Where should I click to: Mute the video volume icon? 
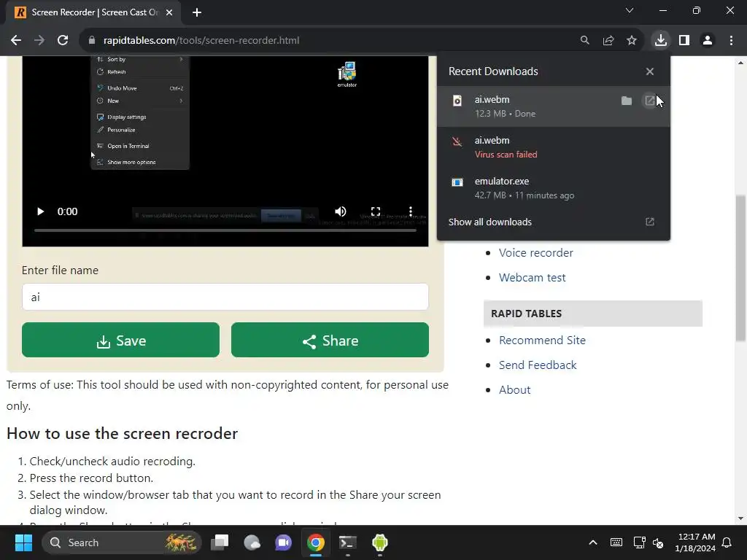click(x=340, y=211)
